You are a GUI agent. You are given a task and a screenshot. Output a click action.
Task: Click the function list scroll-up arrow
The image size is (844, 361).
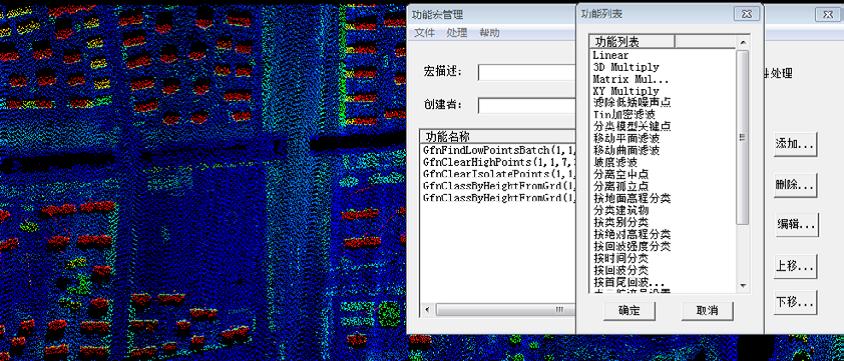(x=743, y=42)
